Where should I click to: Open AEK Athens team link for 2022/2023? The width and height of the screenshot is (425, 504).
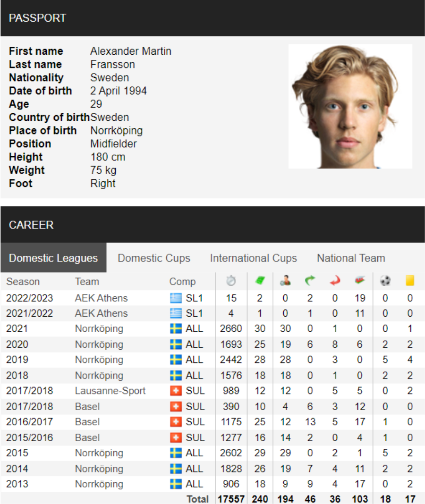[102, 298]
